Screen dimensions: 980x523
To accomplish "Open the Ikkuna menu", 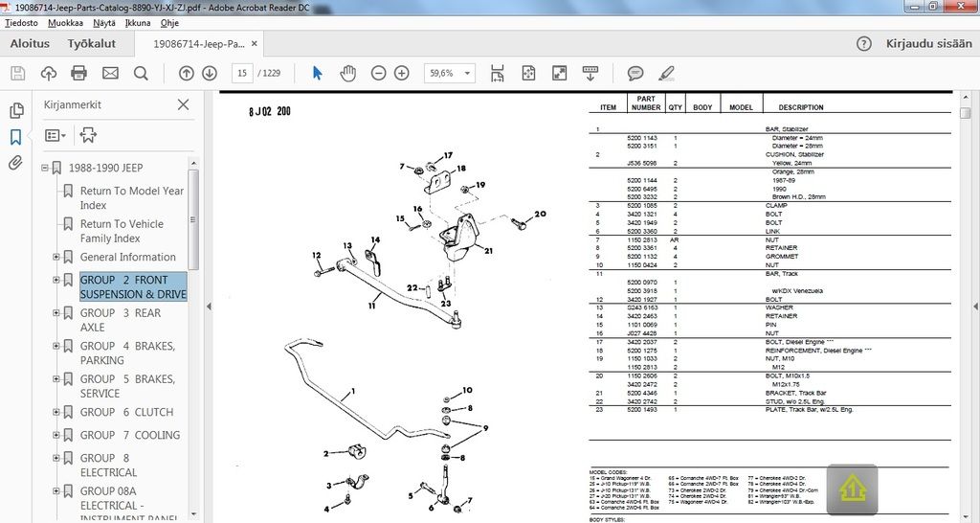I will tap(138, 23).
